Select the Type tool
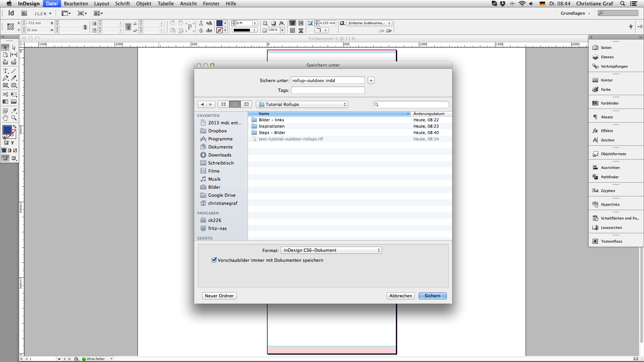The height and width of the screenshot is (362, 644). [x=5, y=71]
